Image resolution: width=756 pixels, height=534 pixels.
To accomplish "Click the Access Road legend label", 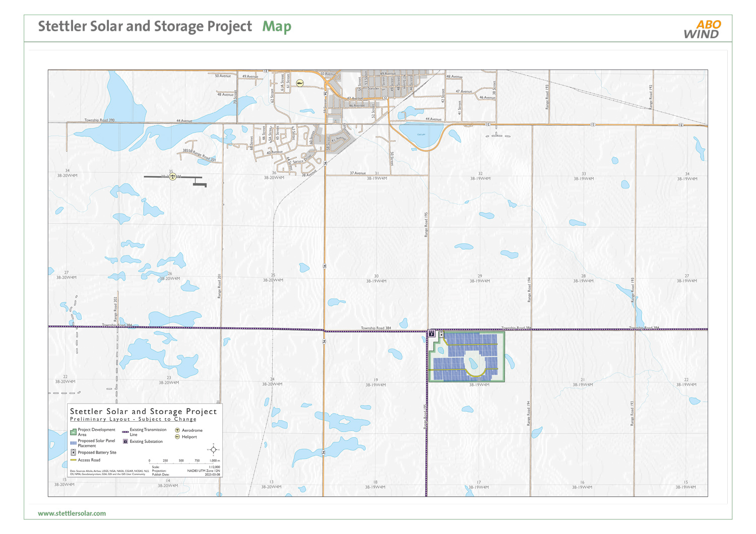I will (x=89, y=460).
